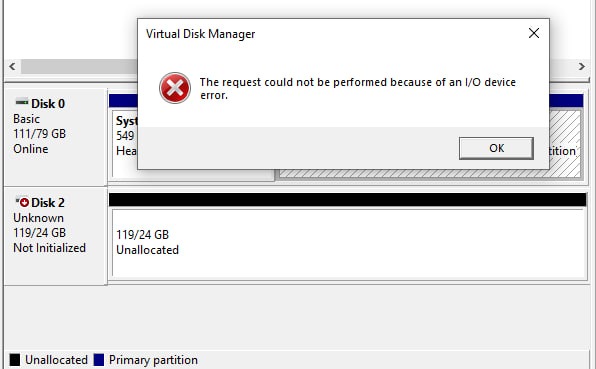Close the Virtual Disk Manager dialog
596x369 pixels.
coord(534,33)
